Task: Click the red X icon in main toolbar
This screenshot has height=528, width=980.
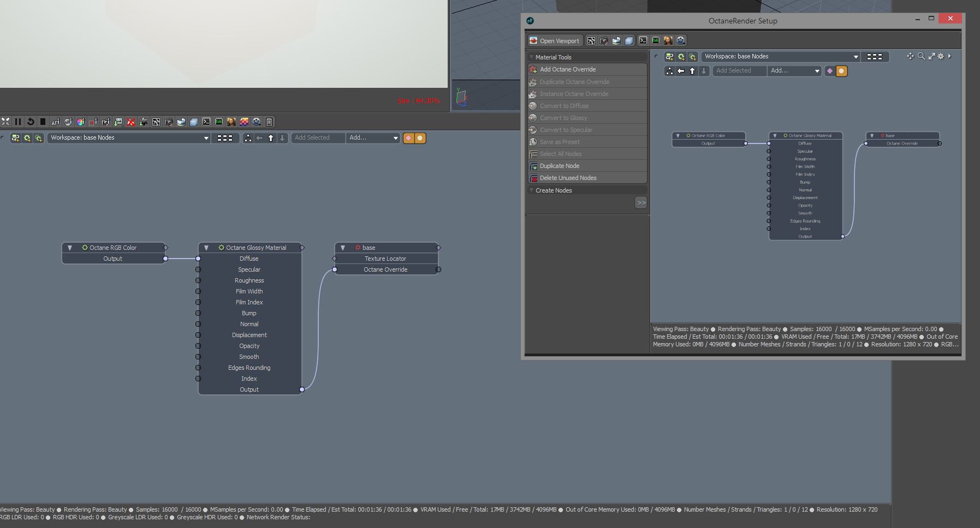Action: [x=131, y=122]
